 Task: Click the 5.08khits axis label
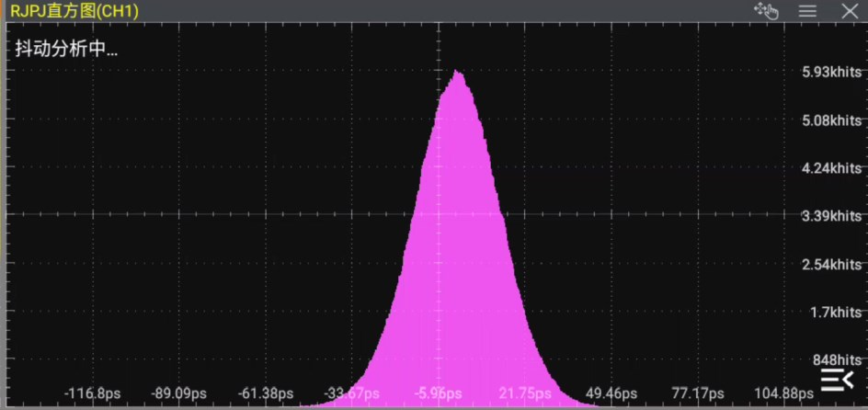coord(831,120)
